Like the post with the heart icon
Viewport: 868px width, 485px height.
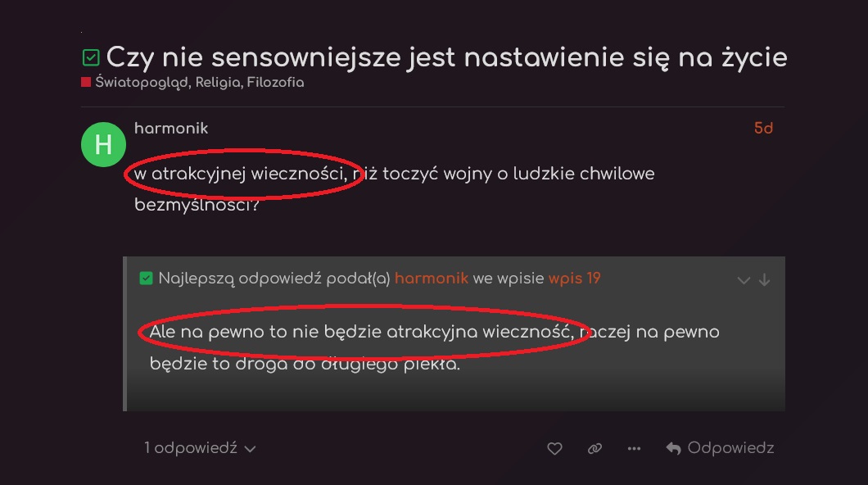click(554, 449)
